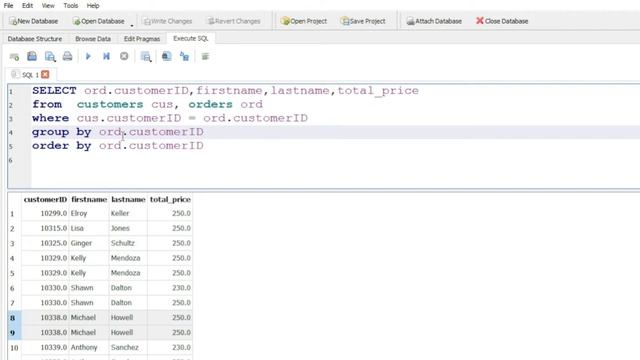Print the SQL editor contents

click(67, 56)
